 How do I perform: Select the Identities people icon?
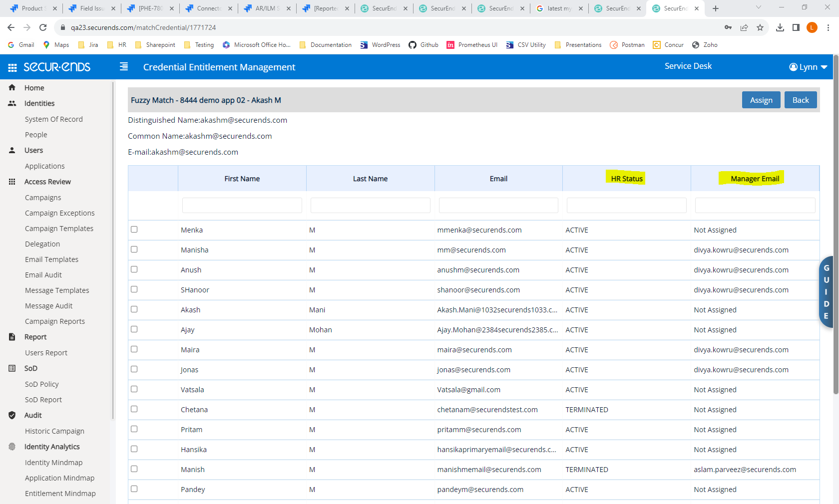coord(11,103)
